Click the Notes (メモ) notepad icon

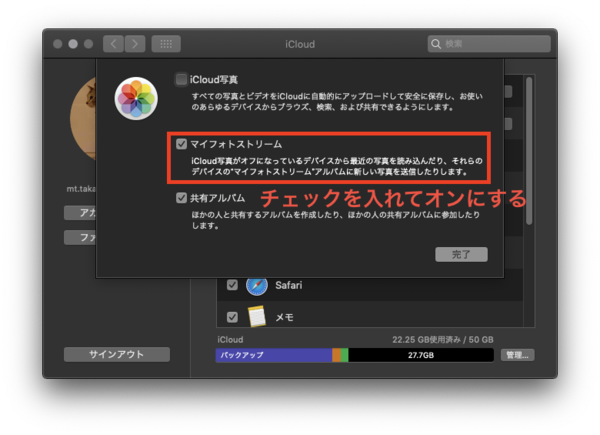click(257, 316)
